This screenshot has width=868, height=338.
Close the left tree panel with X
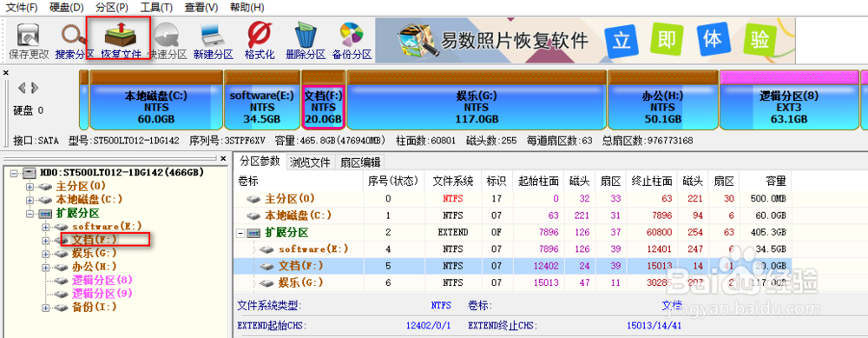[x=223, y=158]
